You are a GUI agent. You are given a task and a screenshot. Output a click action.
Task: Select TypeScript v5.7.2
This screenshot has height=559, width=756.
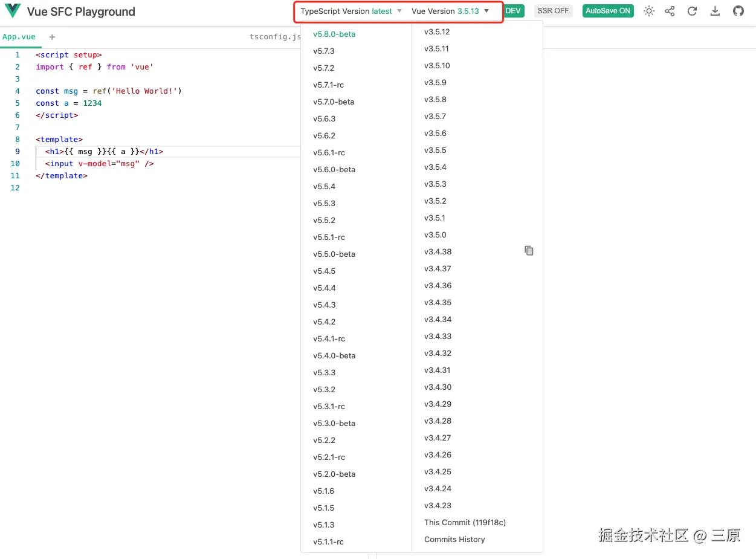[324, 68]
